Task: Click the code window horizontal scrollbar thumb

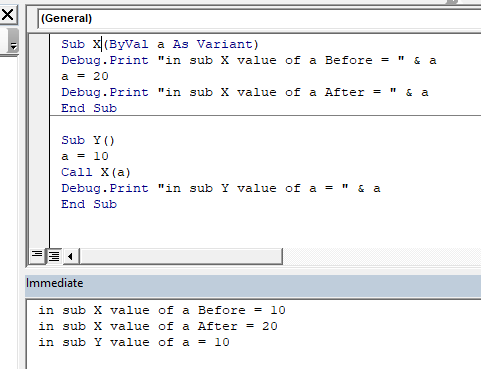Action: point(181,256)
